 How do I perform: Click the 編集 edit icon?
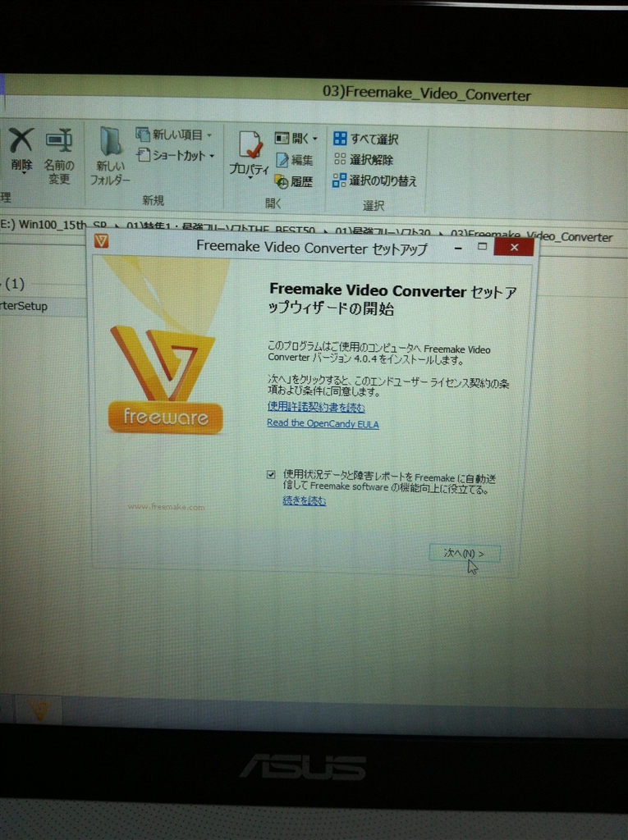coord(282,160)
